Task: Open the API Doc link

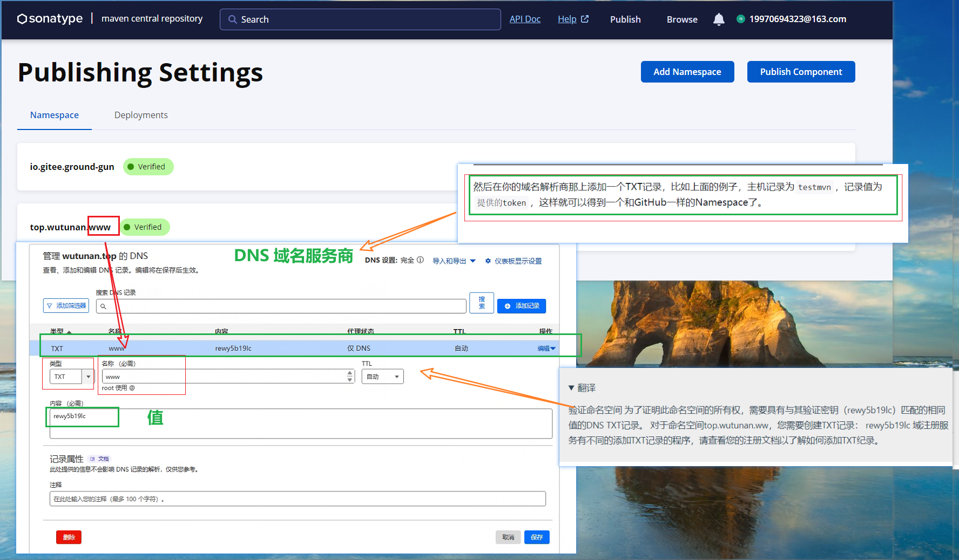Action: click(525, 19)
